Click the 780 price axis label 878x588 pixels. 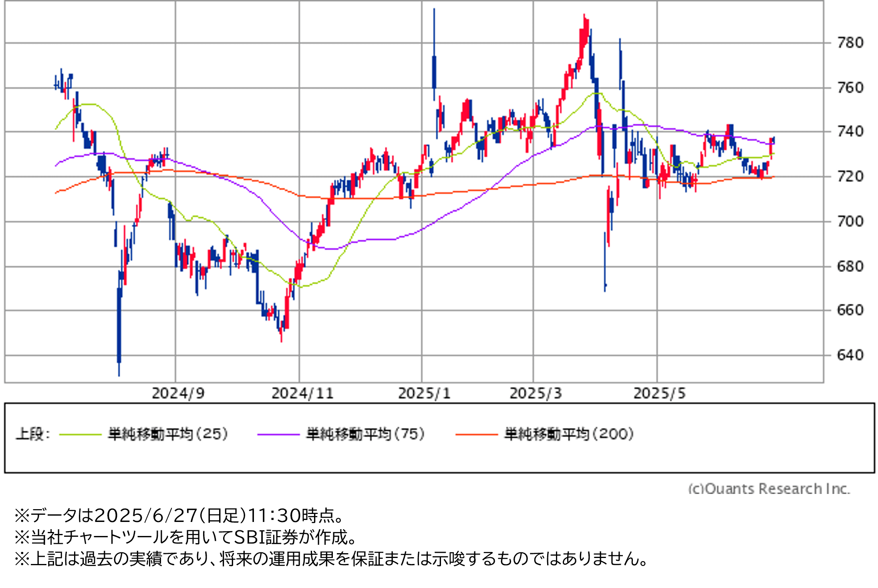[850, 43]
